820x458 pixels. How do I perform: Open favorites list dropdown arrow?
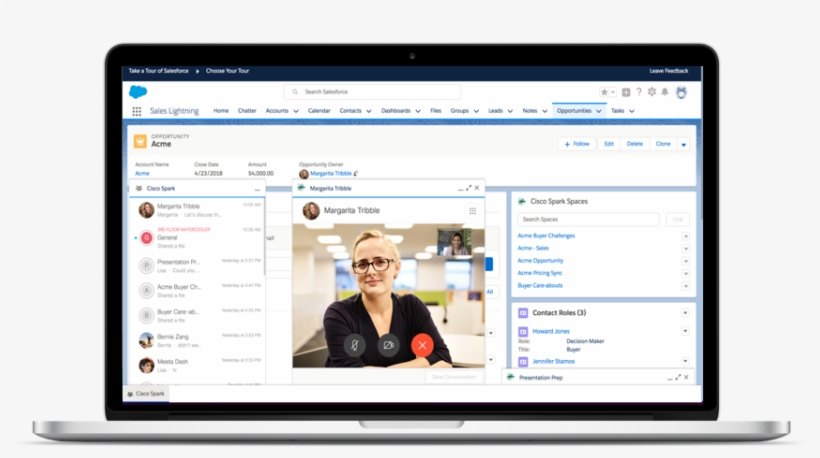[613, 93]
